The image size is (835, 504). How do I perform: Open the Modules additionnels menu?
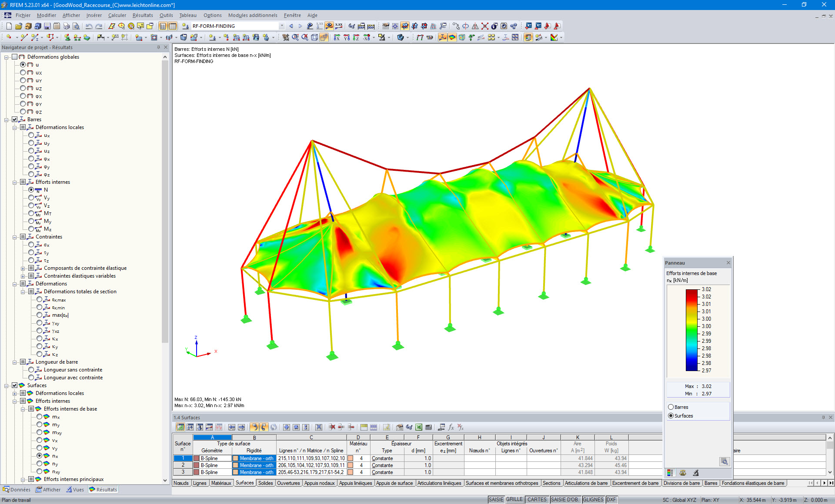253,15
